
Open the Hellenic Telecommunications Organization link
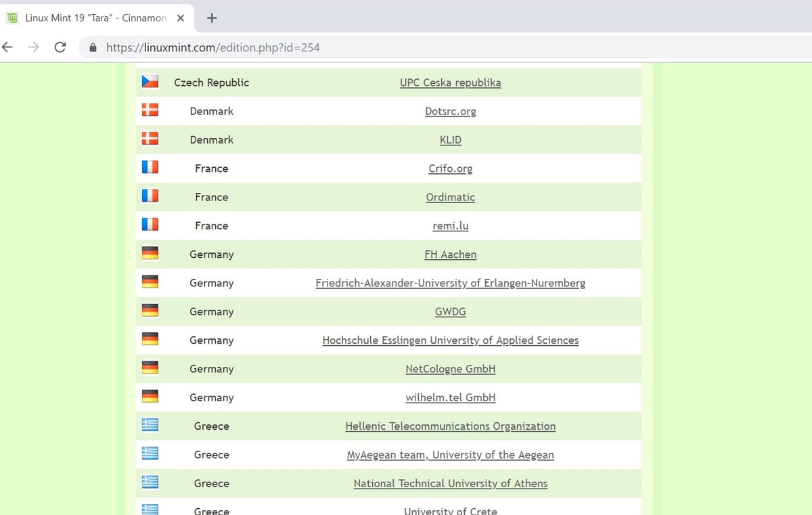451,426
